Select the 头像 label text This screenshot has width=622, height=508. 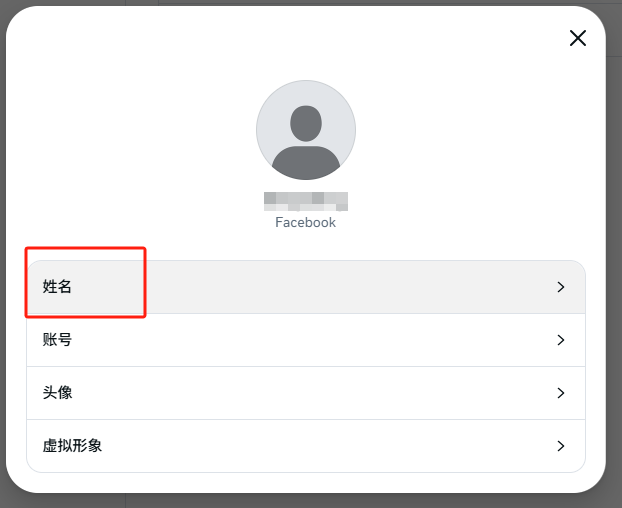click(x=57, y=393)
